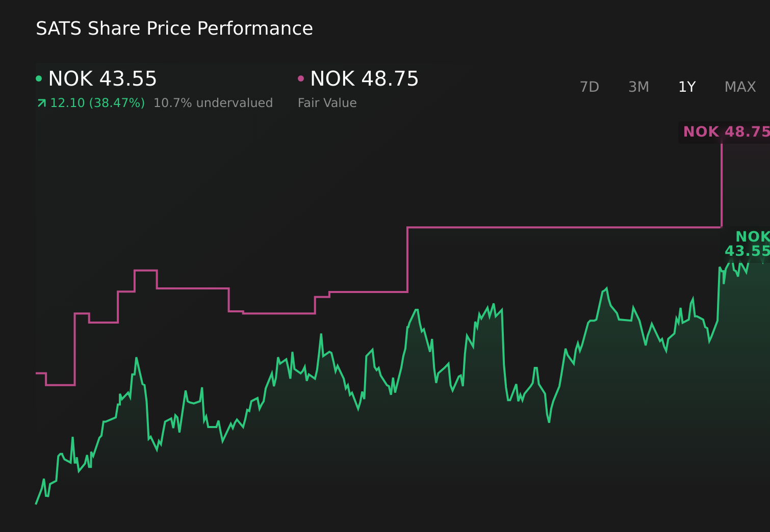Viewport: 770px width, 532px height.
Task: Click the 12.10 (38.47%) price change text
Action: coord(97,103)
